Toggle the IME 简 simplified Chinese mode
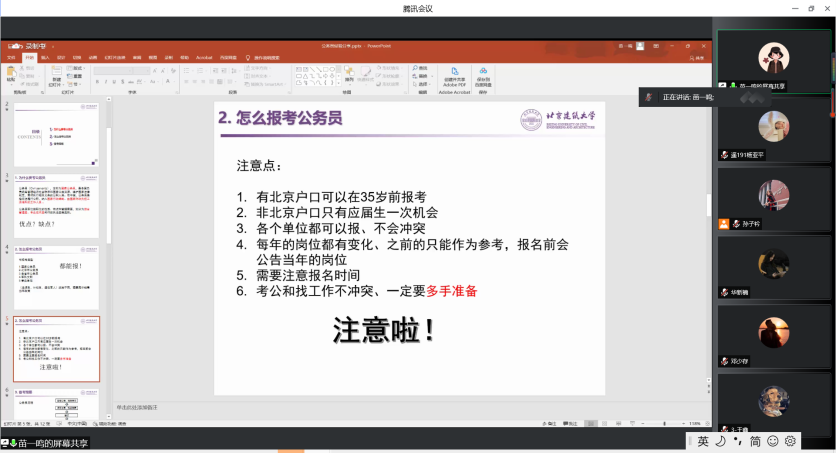Screen dimensions: 837x453 (x=755, y=441)
